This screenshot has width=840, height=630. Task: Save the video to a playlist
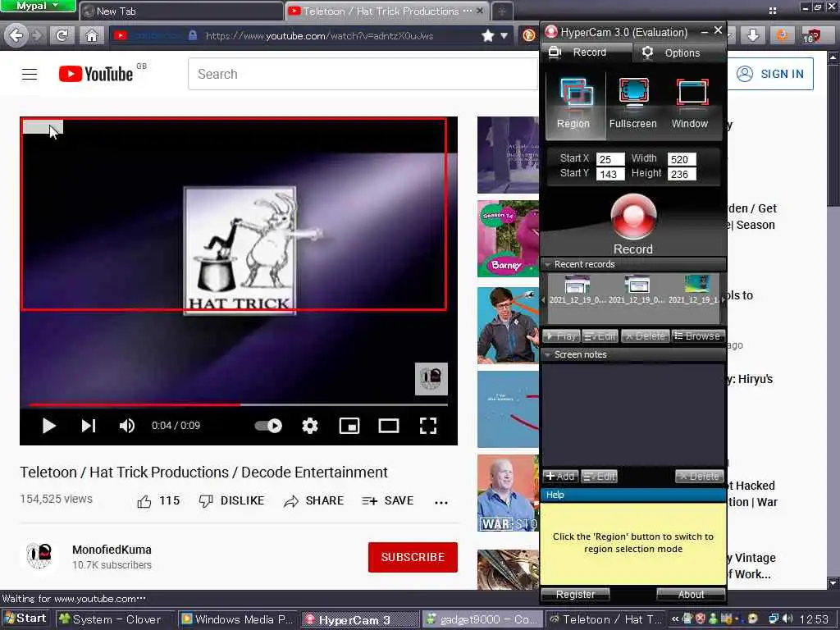(387, 501)
